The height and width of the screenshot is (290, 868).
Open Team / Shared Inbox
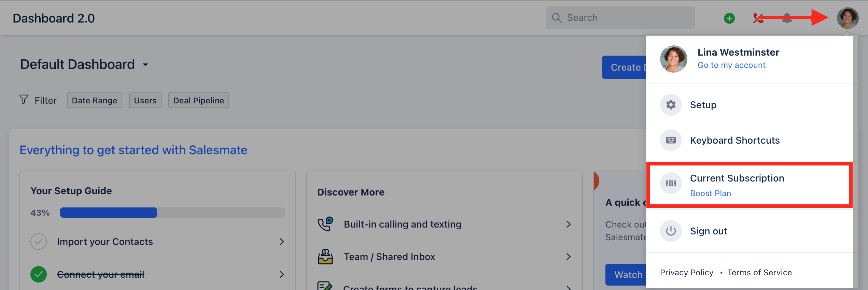445,257
